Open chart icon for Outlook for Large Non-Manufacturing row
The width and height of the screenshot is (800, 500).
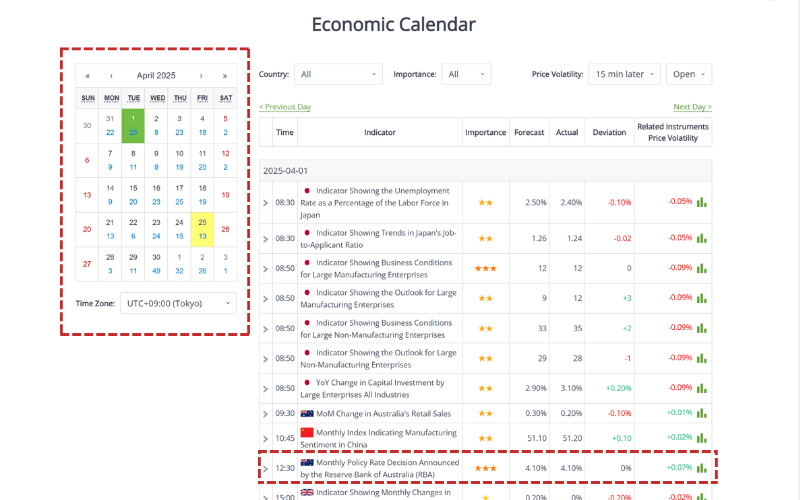point(702,358)
